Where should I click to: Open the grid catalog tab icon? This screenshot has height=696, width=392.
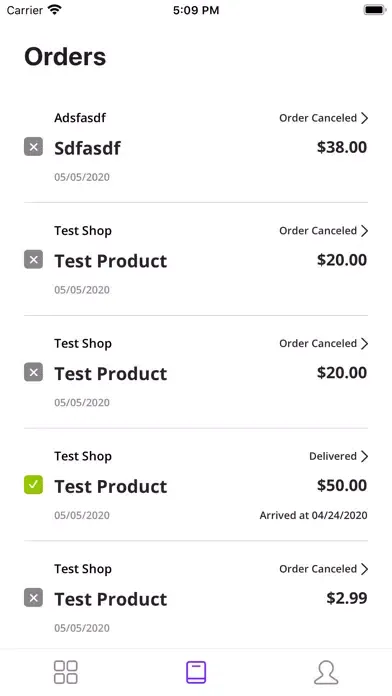pos(66,672)
